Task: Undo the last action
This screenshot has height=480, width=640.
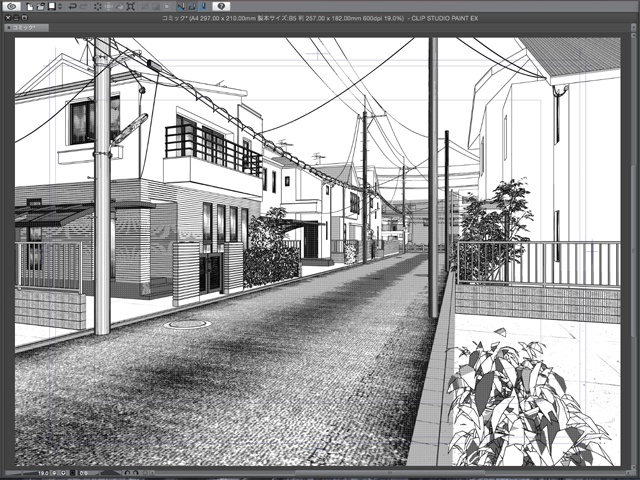Action: 73,6
